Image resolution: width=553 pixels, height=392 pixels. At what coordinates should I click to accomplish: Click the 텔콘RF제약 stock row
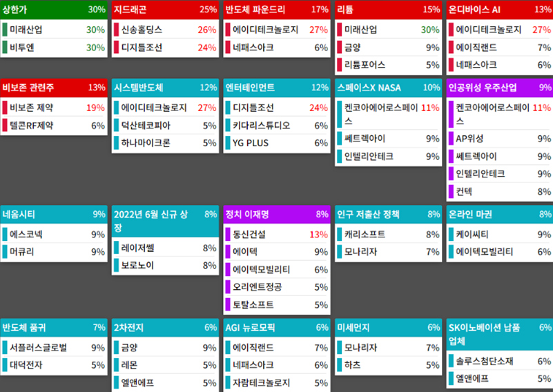pos(54,125)
